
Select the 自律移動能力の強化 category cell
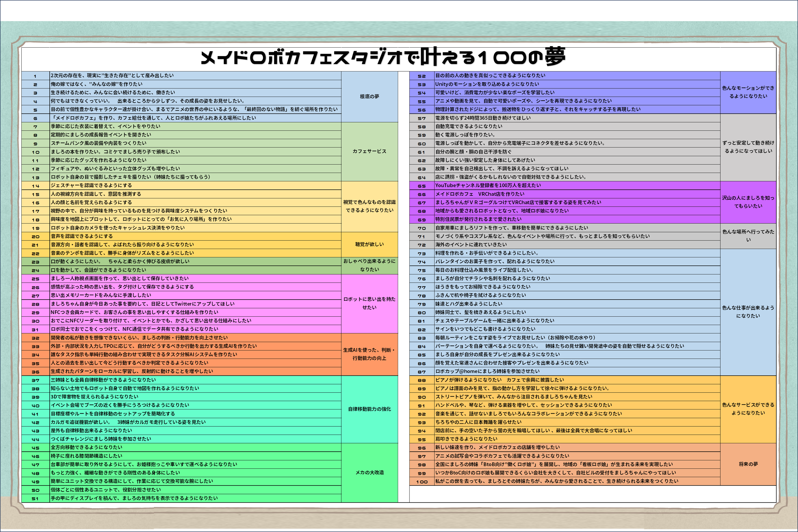[x=369, y=409]
